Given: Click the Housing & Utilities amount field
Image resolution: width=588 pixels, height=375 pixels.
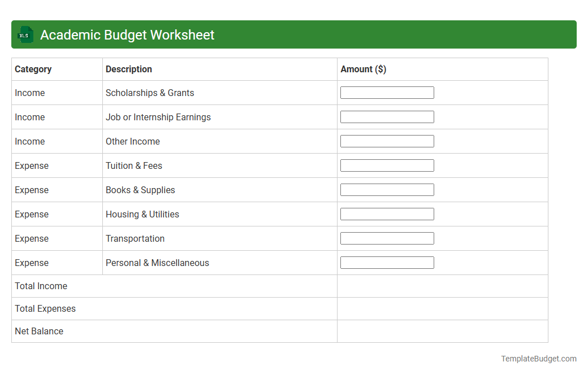Looking at the screenshot, I should (387, 213).
